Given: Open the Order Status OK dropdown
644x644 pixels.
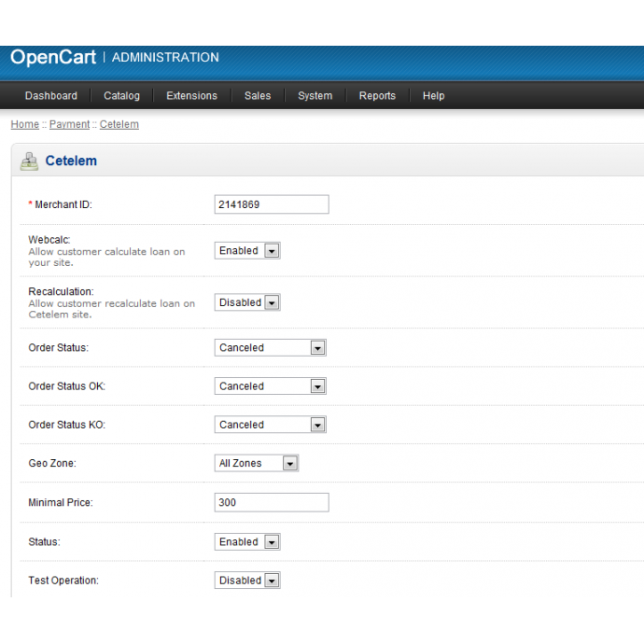Looking at the screenshot, I should tap(271, 386).
